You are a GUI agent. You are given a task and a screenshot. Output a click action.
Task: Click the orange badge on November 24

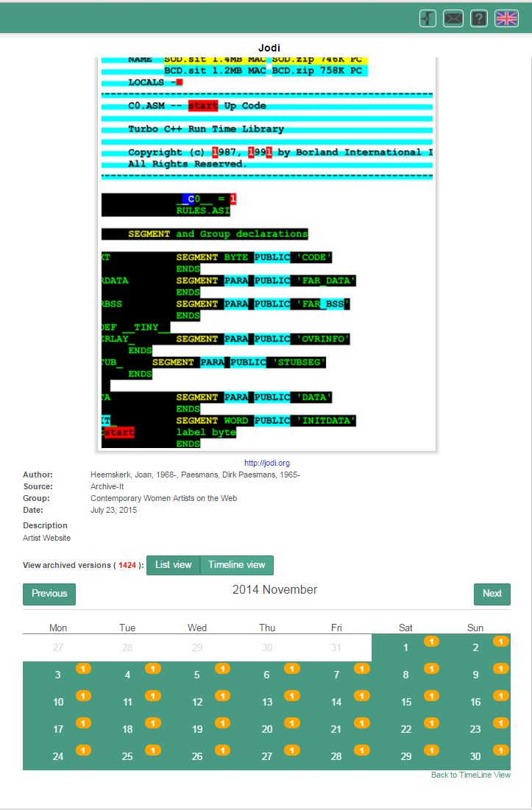(83, 750)
